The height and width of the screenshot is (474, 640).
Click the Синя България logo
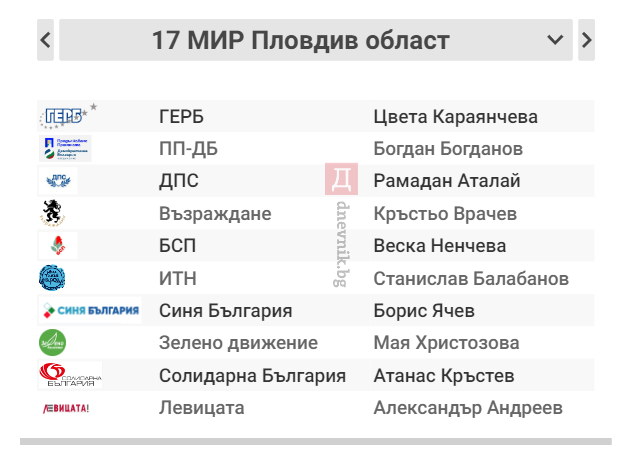point(91,310)
